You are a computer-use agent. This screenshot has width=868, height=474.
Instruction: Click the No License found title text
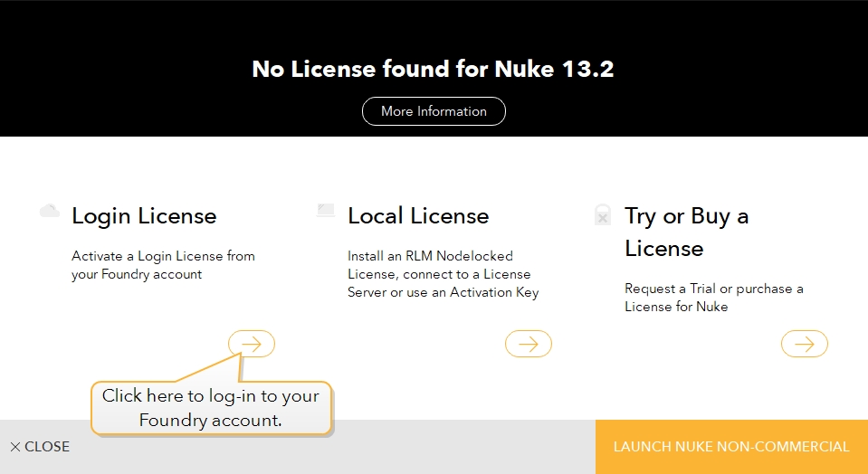click(433, 70)
